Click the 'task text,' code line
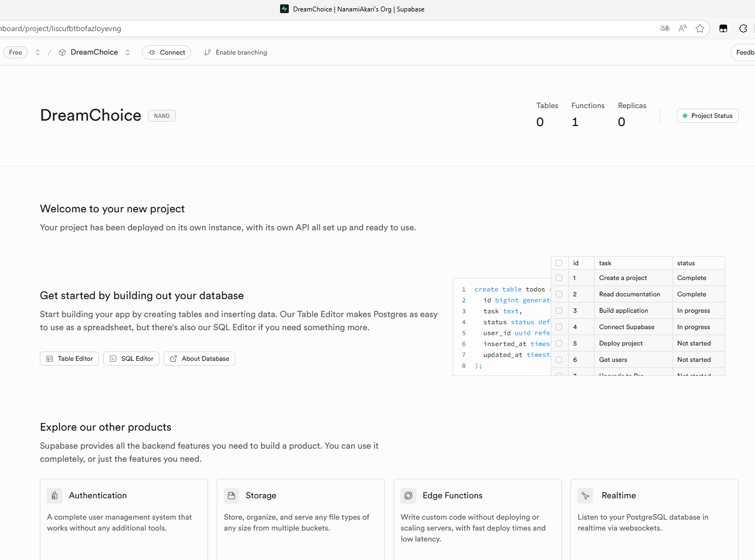This screenshot has height=560, width=755. (503, 311)
